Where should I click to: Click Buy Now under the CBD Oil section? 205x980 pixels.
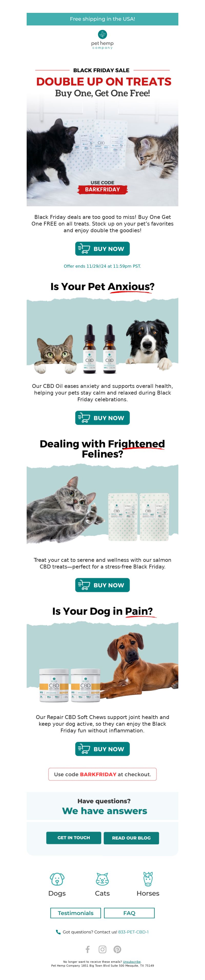(x=102, y=418)
